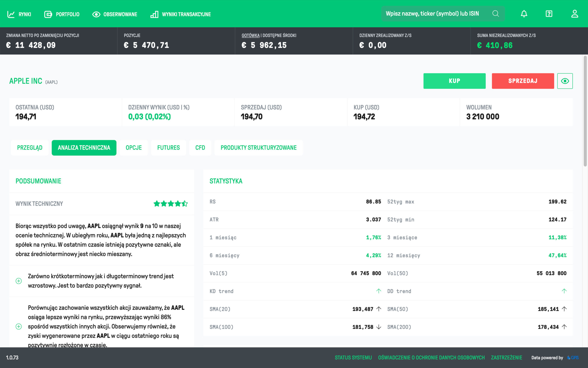588x368 pixels.
Task: Click the SMA(200) up arrow
Action: point(564,327)
